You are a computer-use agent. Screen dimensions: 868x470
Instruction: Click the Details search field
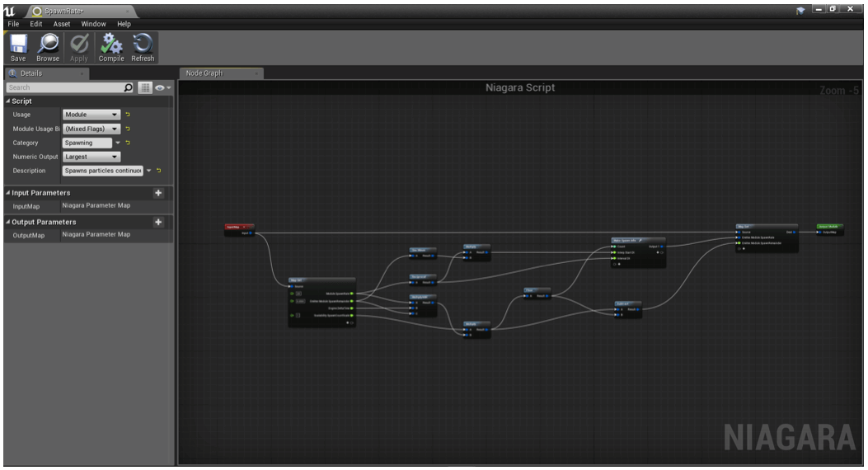62,87
